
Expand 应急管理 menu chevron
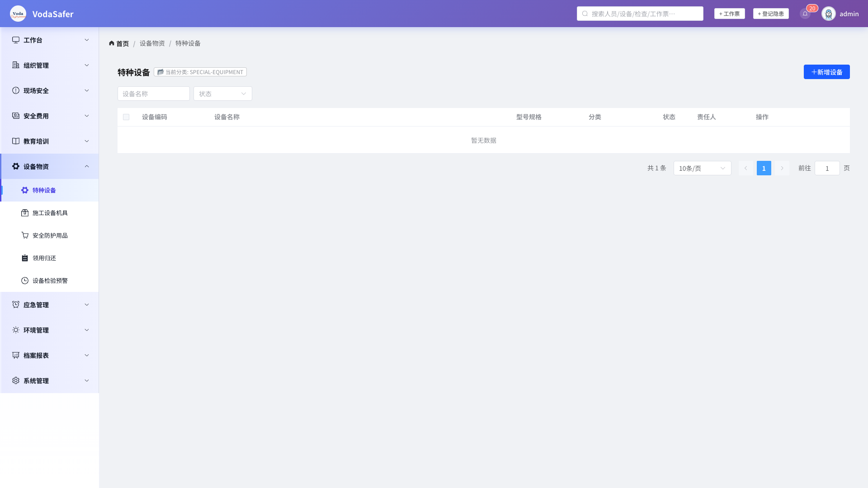87,305
